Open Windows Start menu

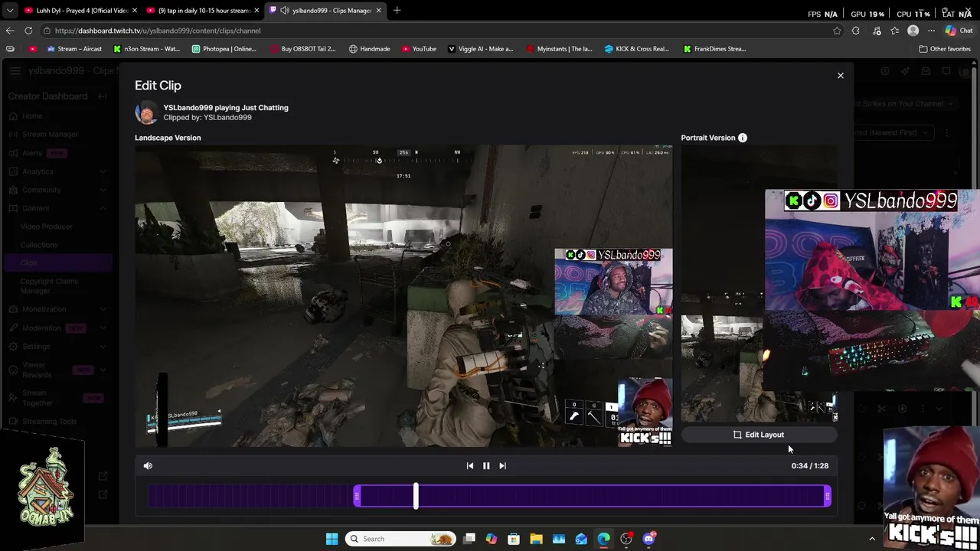pos(332,539)
